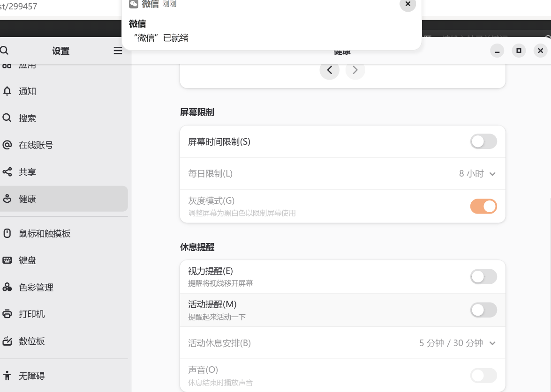Click the 提醒将视线移开屏幕 description text
This screenshot has width=551, height=392.
[220, 283]
